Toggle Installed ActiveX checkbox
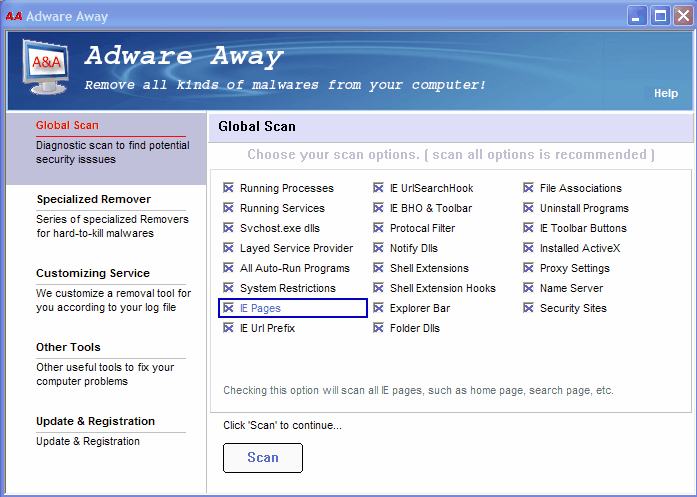 click(529, 248)
